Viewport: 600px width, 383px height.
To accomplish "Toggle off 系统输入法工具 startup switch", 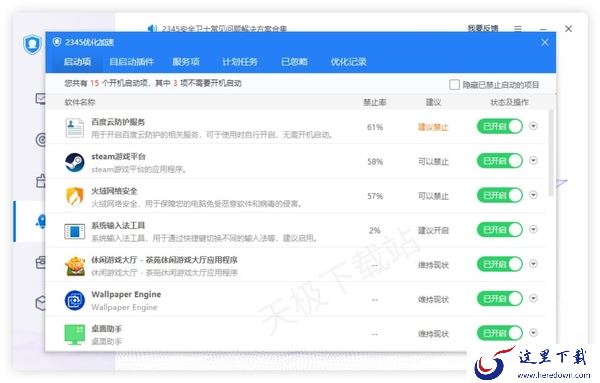I will click(x=500, y=230).
